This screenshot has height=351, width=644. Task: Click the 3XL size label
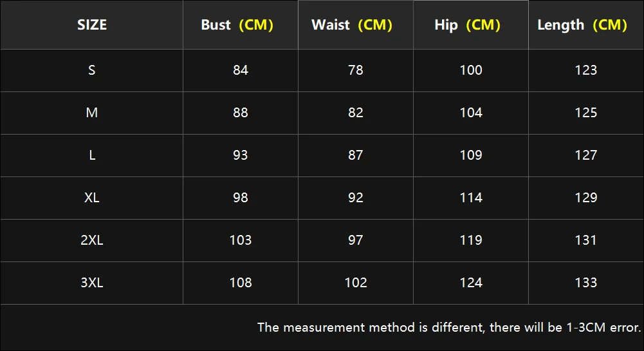pyautogui.click(x=92, y=283)
